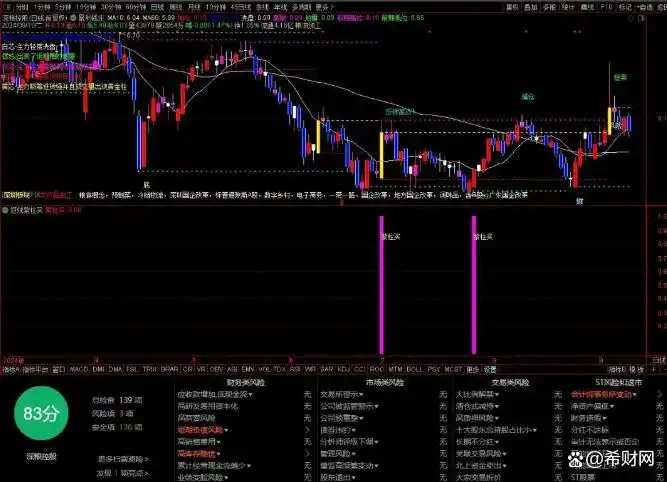Click the 高库存隐忧 risk item
The height and width of the screenshot is (482, 667).
tap(197, 453)
